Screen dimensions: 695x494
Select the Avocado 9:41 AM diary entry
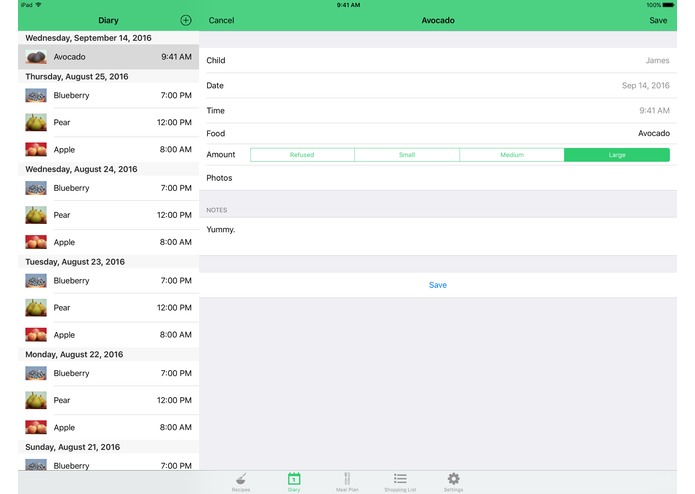click(x=109, y=57)
